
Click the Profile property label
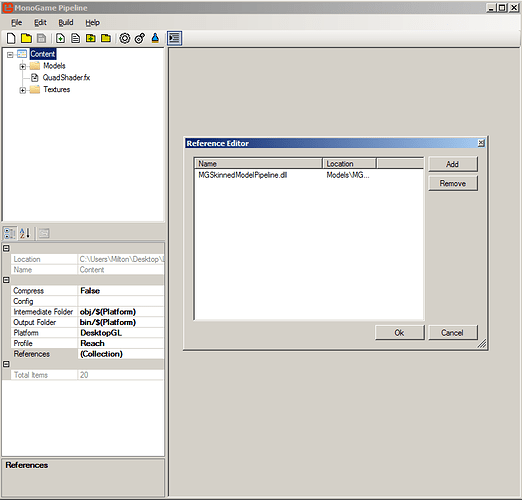[23, 343]
